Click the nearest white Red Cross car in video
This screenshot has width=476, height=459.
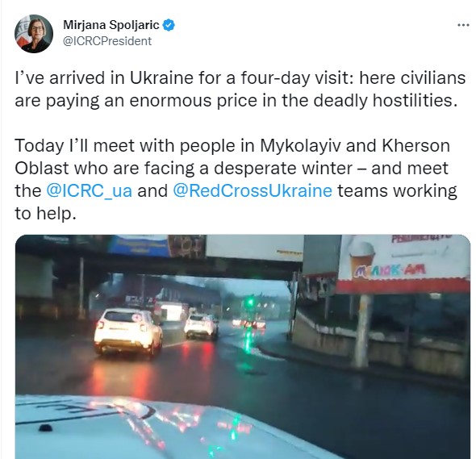128,332
